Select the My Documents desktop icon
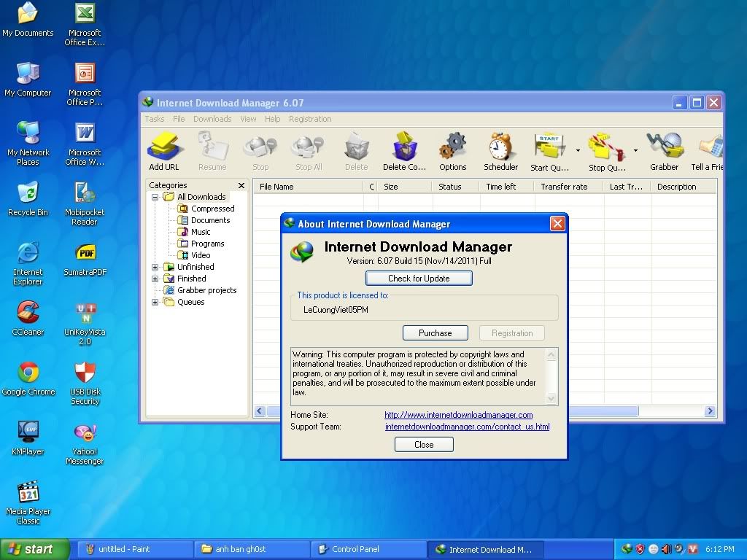The image size is (747, 560). click(28, 20)
